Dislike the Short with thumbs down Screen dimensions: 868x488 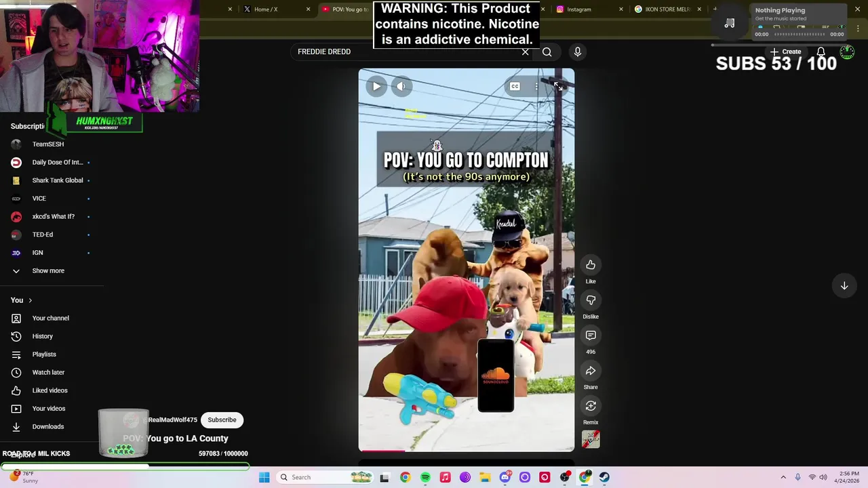(x=591, y=300)
